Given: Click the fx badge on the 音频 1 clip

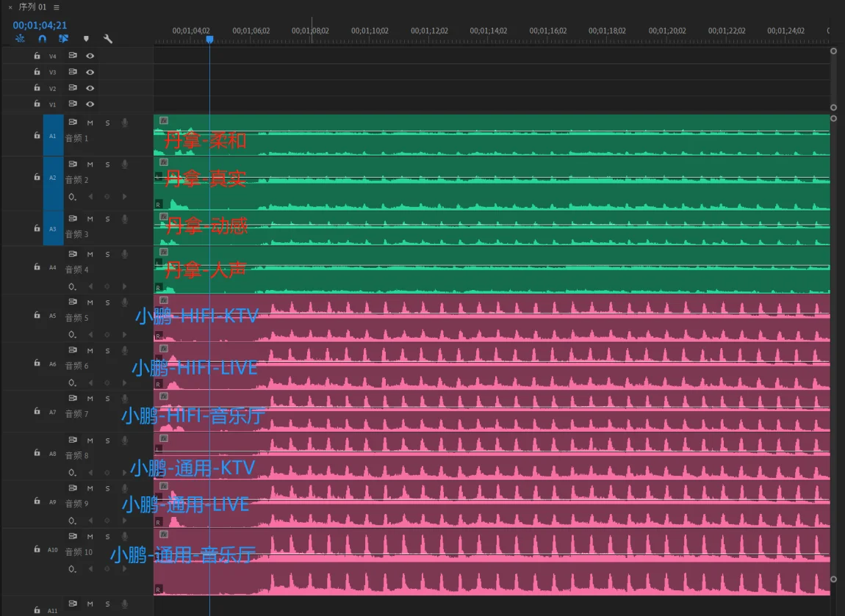Looking at the screenshot, I should coord(164,120).
